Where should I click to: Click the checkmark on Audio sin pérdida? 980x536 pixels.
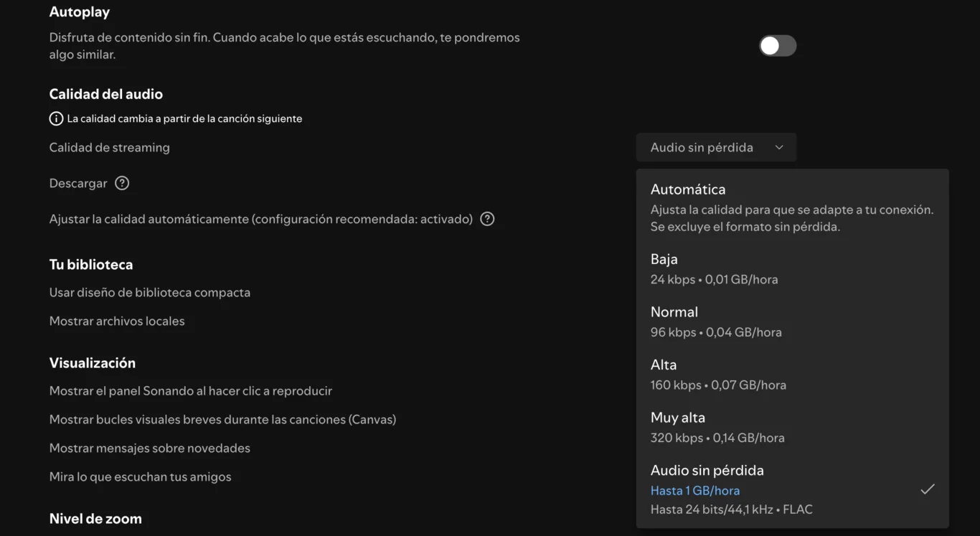[928, 489]
